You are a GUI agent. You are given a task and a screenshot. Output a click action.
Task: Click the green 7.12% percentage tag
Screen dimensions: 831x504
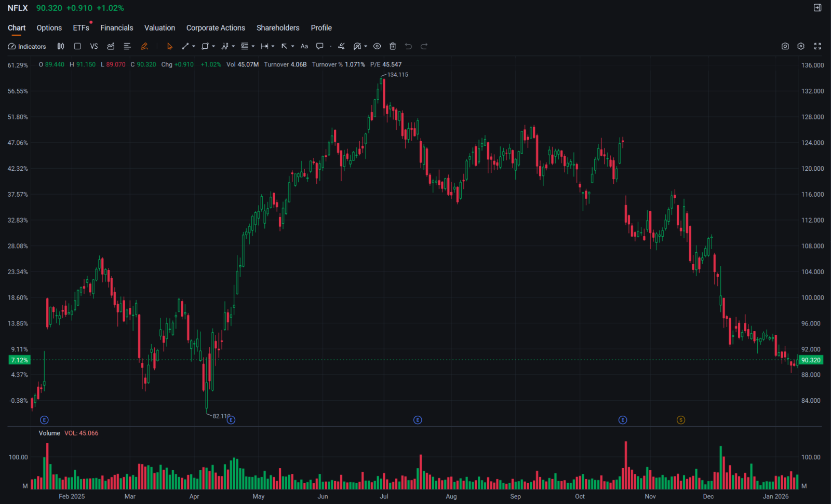pos(20,360)
